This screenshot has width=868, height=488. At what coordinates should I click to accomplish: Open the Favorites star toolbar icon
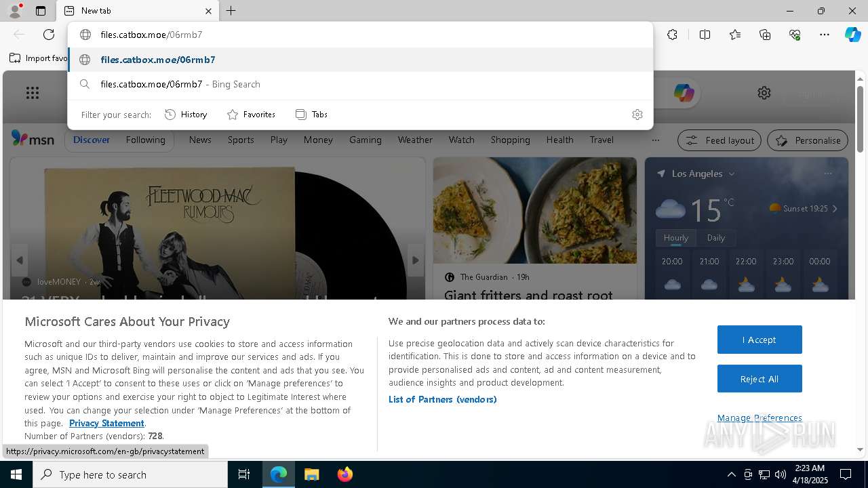[x=735, y=35]
